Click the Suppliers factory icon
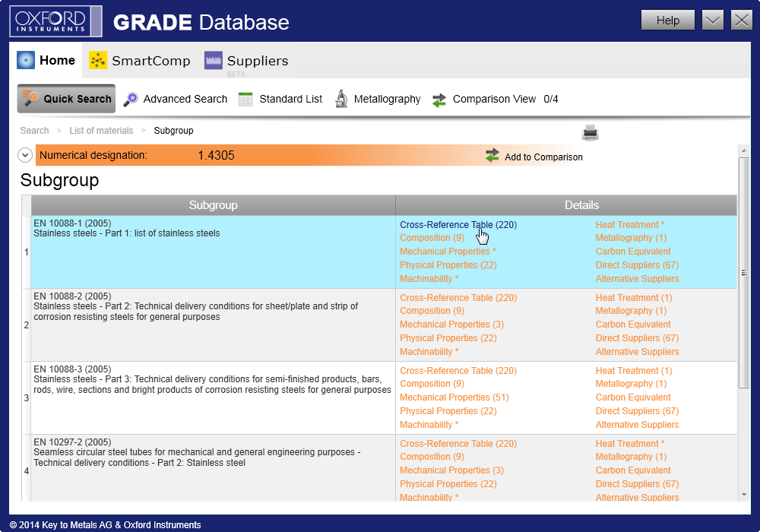760x532 pixels. click(x=214, y=60)
